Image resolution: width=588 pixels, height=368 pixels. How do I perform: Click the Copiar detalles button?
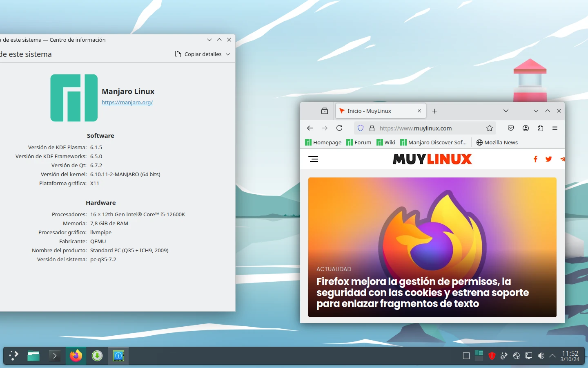tap(198, 54)
